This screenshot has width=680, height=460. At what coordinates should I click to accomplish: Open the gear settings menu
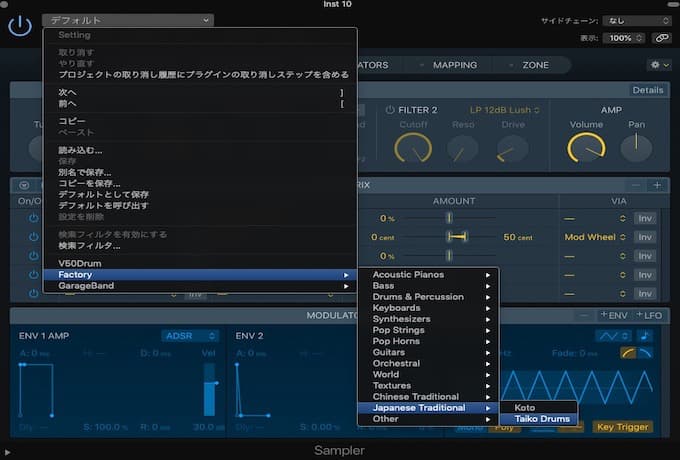pyautogui.click(x=660, y=65)
